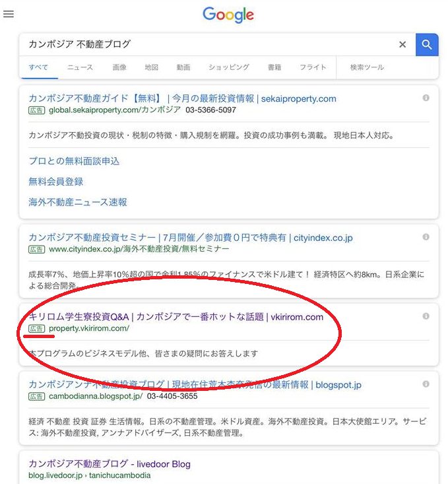The width and height of the screenshot is (448, 484).
Task: Open the hamburger main menu
Action: tap(9, 14)
